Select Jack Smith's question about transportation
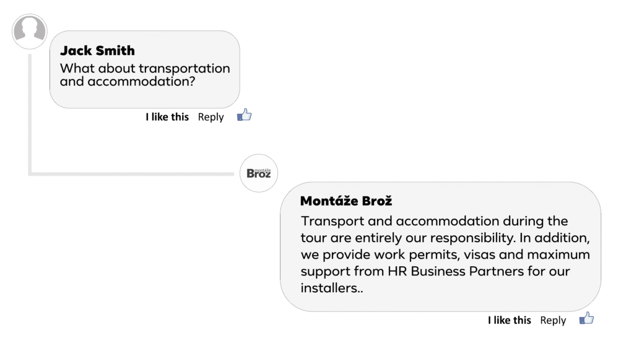 point(145,75)
